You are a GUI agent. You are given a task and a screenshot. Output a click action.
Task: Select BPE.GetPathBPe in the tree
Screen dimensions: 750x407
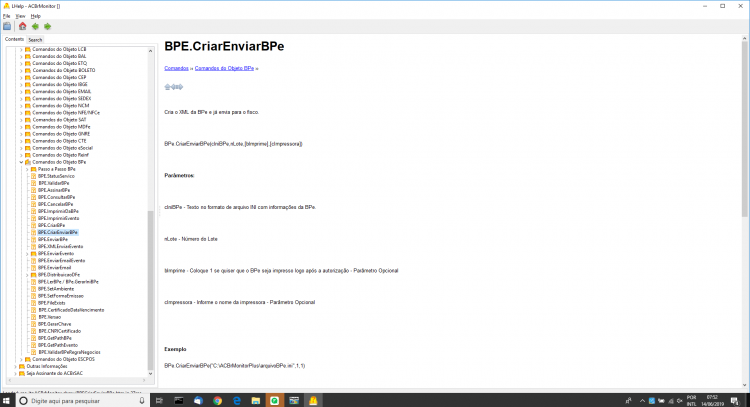click(x=55, y=338)
